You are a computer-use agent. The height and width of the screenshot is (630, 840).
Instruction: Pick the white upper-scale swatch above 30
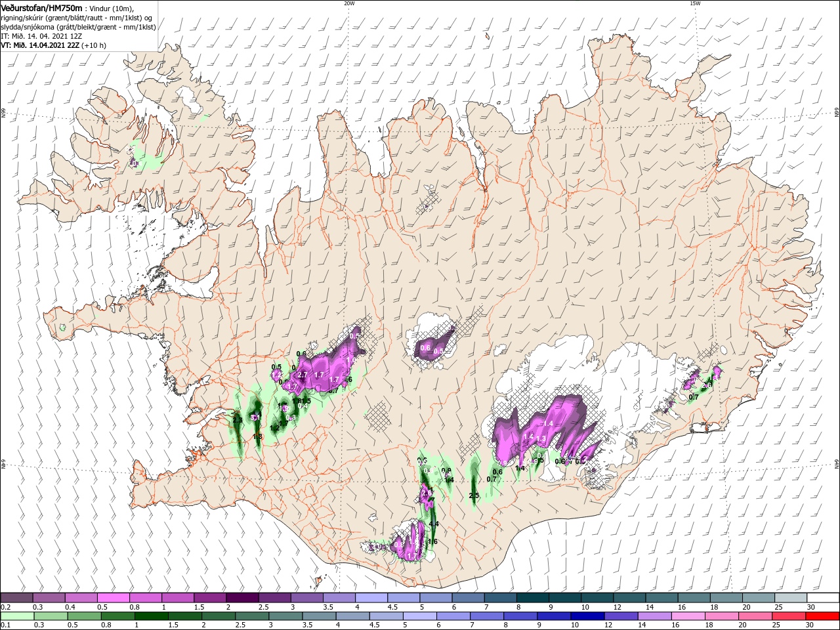(x=823, y=598)
